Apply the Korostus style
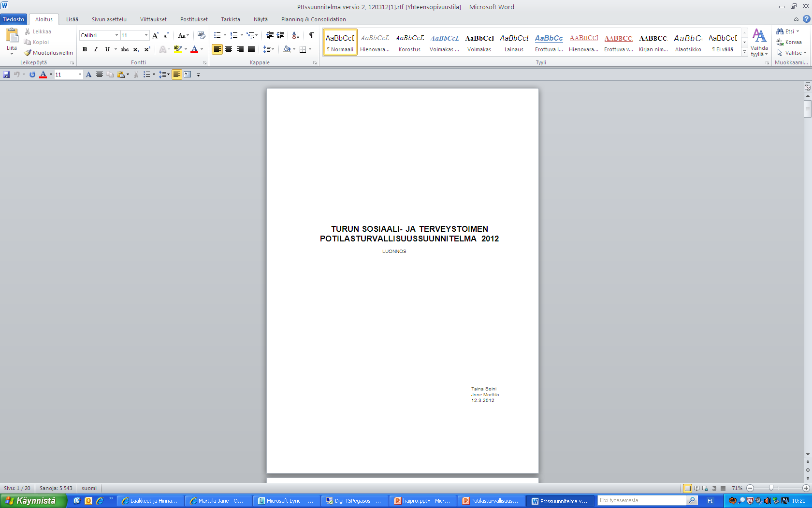 click(410, 42)
